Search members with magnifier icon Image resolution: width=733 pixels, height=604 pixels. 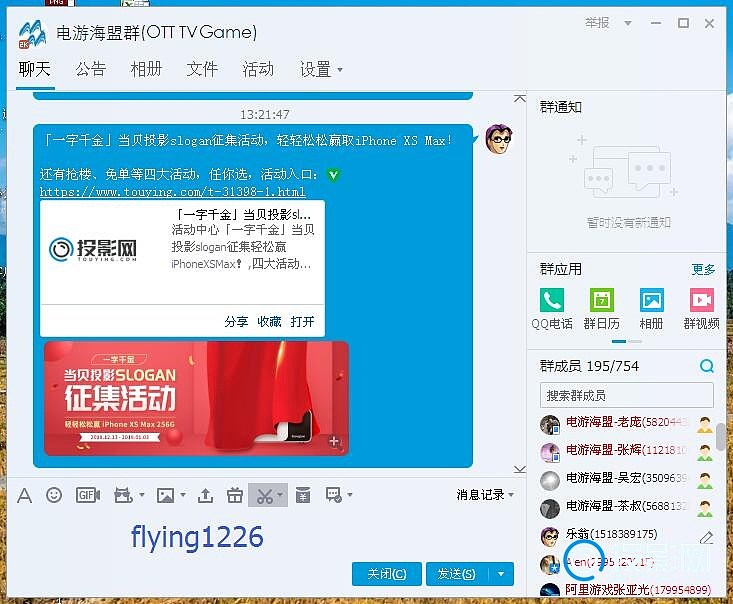(707, 366)
